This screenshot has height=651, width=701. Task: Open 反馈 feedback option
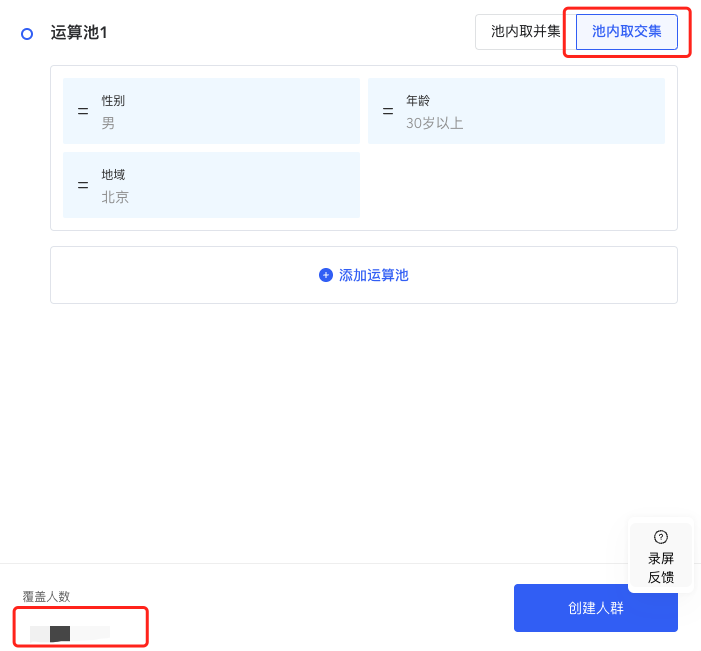(x=661, y=577)
